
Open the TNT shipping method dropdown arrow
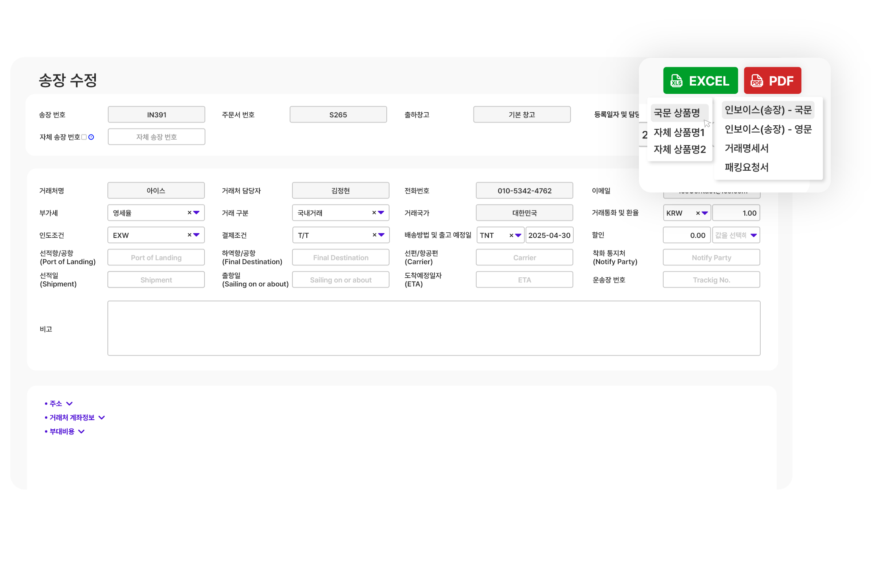coord(518,235)
